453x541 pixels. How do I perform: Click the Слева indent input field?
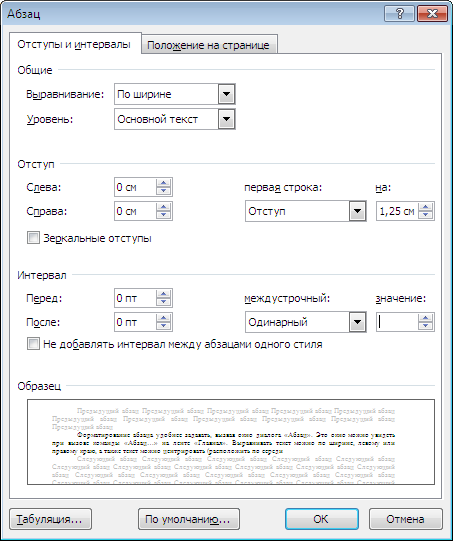(135, 187)
